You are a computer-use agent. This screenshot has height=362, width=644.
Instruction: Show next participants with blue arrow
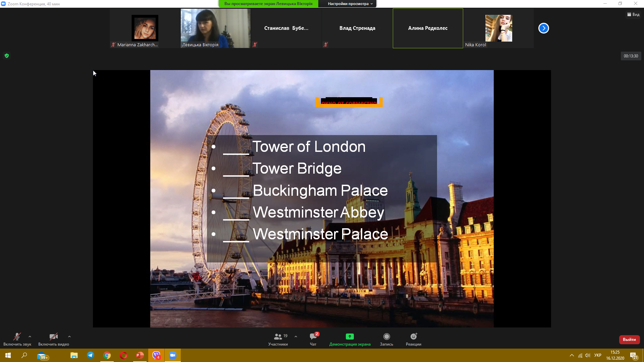pyautogui.click(x=543, y=28)
